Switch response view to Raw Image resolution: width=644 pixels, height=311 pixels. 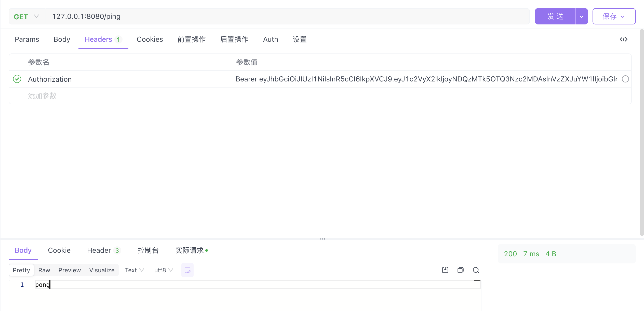coord(44,270)
